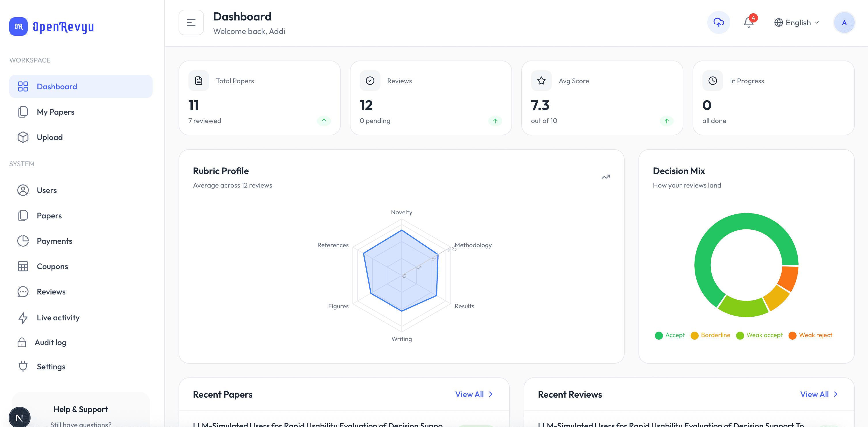Open Settings in sidebar

[81, 366]
